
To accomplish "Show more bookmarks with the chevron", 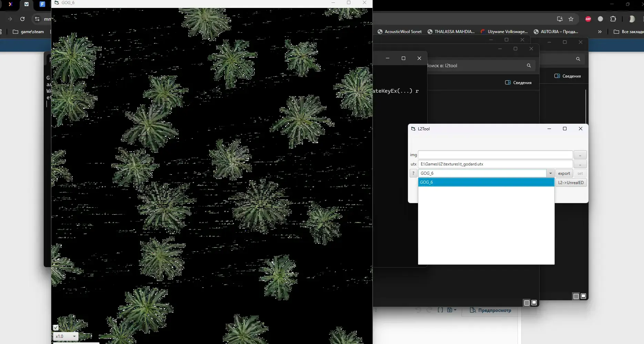I will pyautogui.click(x=600, y=32).
